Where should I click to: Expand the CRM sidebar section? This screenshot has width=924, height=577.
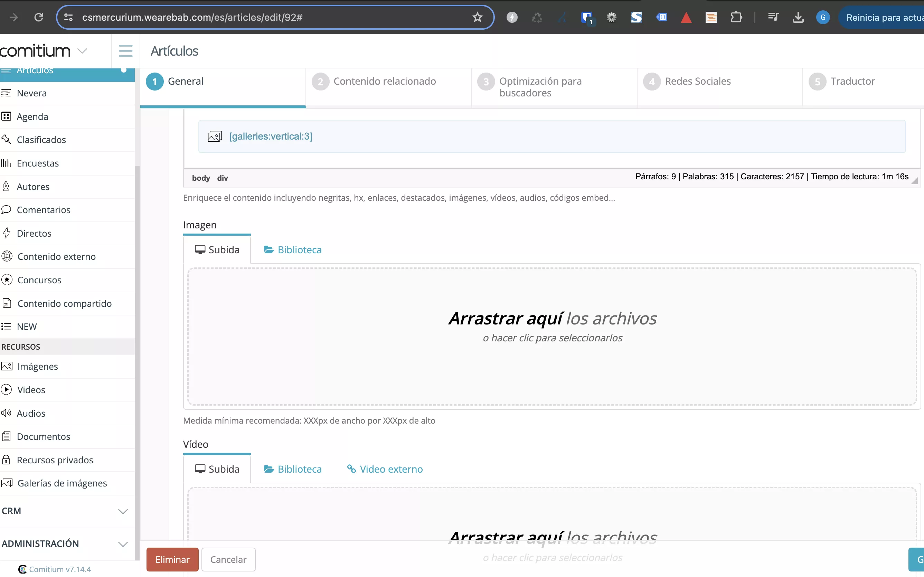(123, 511)
